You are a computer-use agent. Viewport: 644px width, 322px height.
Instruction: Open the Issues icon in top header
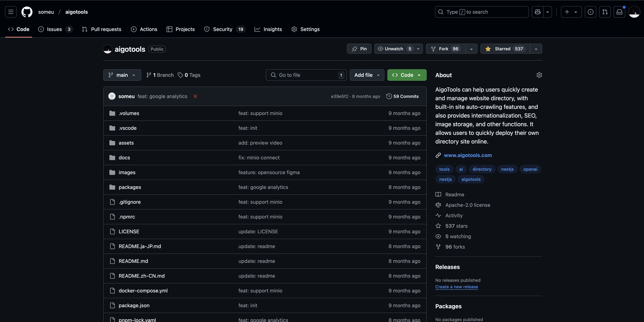(591, 12)
